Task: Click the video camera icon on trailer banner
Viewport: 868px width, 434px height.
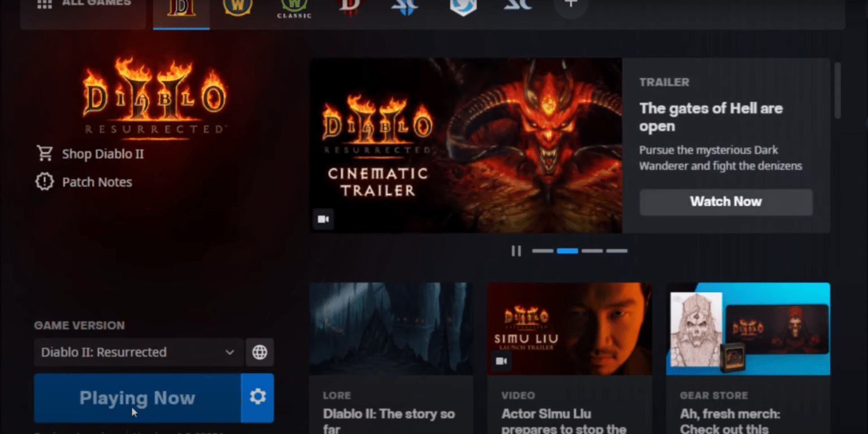Action: pos(323,219)
